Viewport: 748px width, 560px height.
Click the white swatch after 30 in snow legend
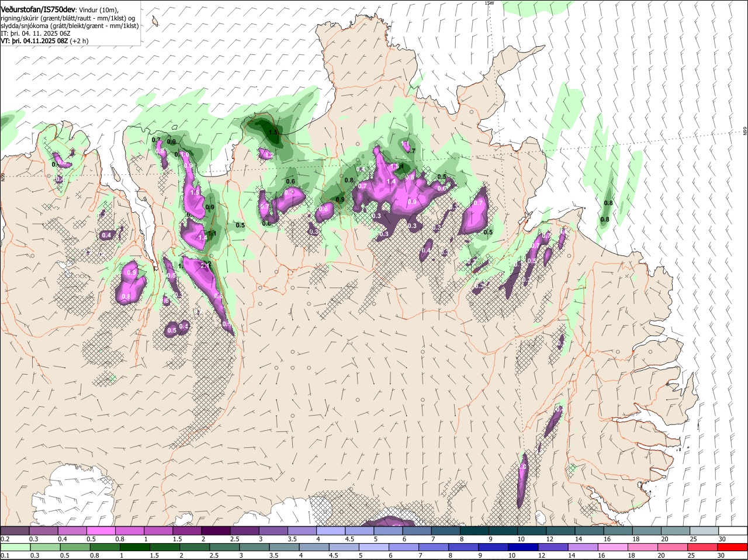coord(733,530)
